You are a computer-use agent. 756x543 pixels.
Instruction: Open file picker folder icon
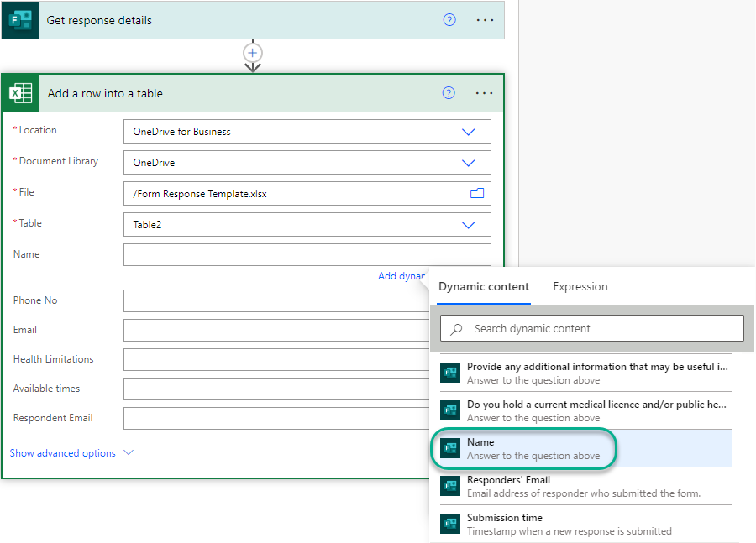(477, 193)
